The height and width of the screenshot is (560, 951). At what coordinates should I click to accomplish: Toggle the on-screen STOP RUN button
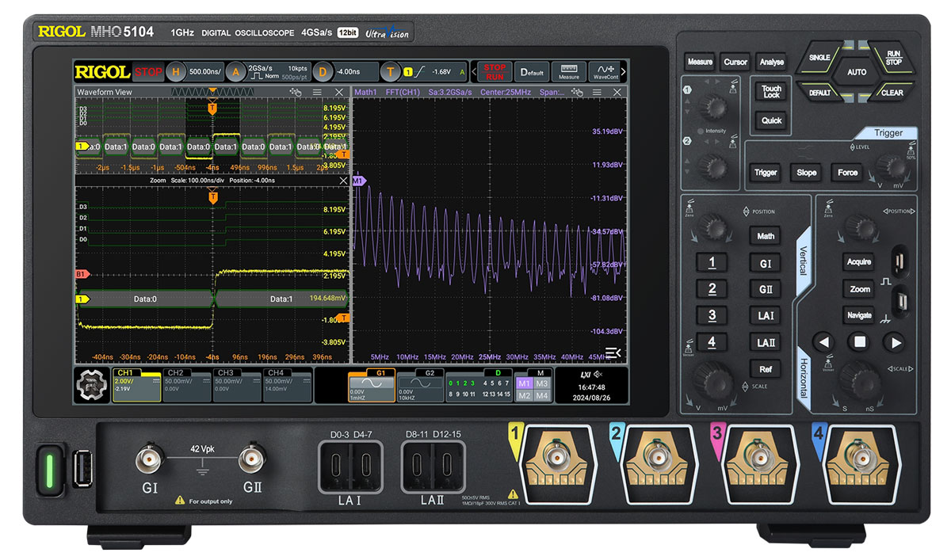pyautogui.click(x=495, y=72)
